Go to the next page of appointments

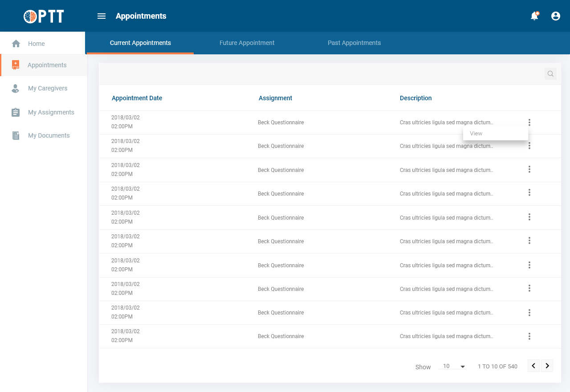point(547,366)
